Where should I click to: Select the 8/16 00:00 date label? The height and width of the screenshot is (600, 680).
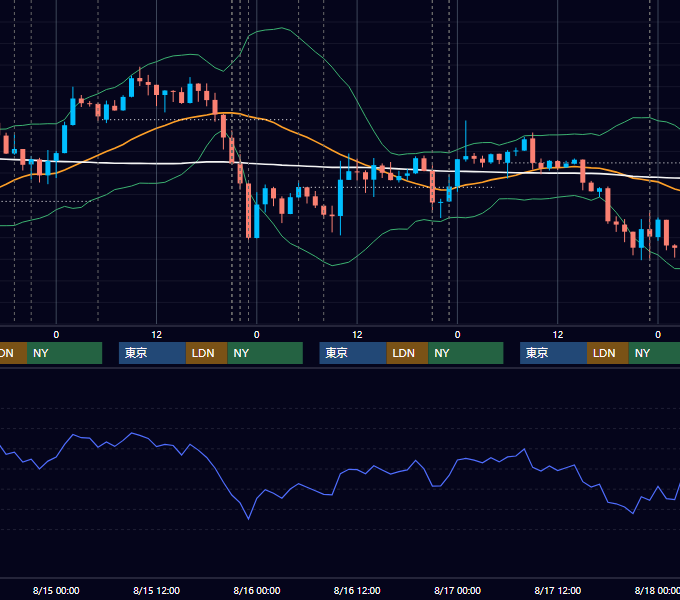(x=257, y=590)
